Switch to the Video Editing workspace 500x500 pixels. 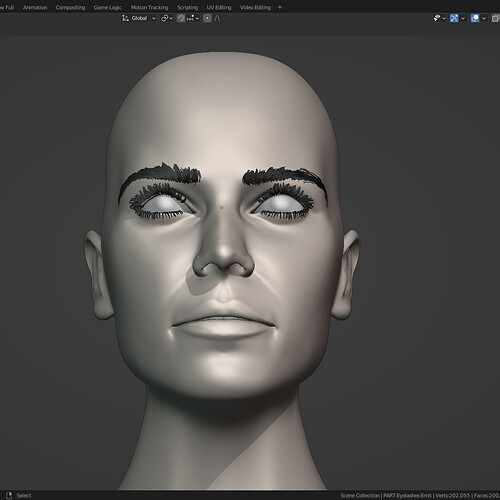(x=255, y=7)
